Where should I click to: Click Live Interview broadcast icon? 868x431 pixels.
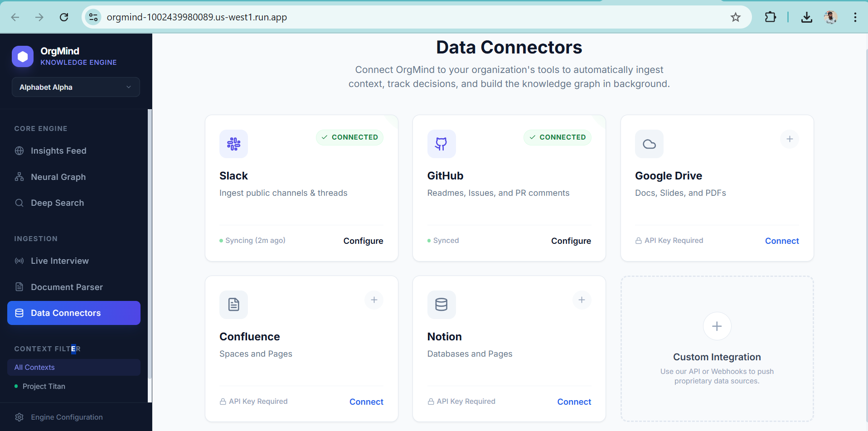click(19, 261)
